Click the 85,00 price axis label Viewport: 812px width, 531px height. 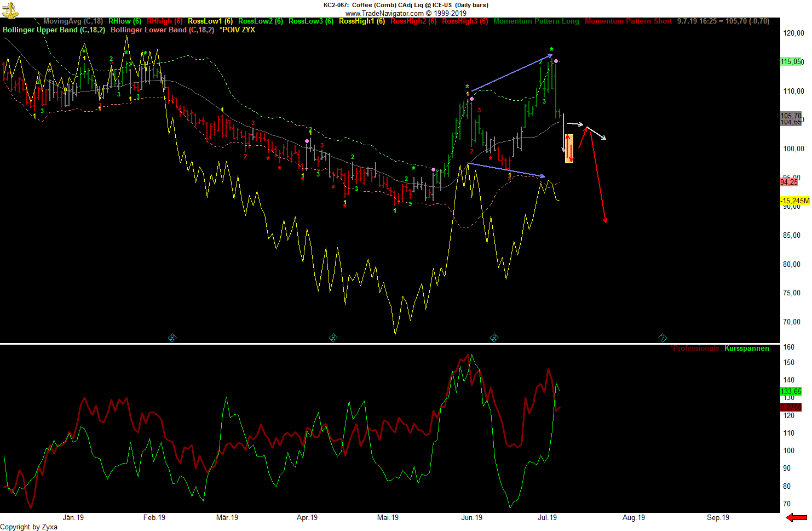coord(792,236)
